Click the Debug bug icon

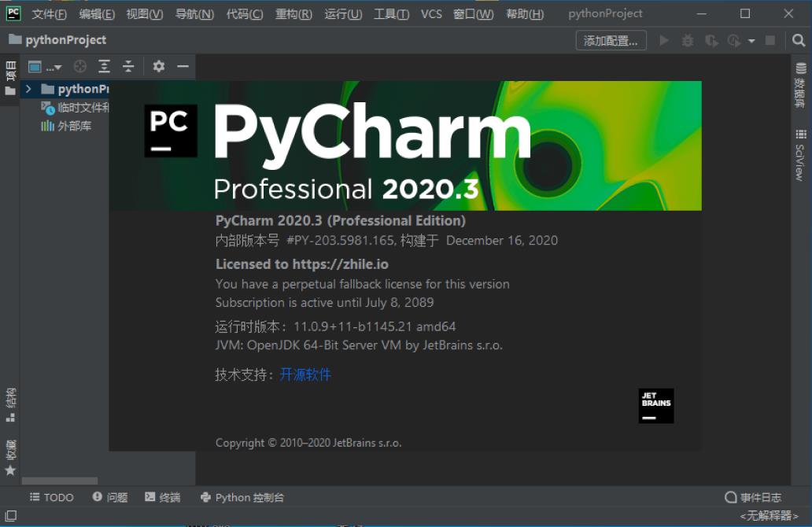coord(688,40)
